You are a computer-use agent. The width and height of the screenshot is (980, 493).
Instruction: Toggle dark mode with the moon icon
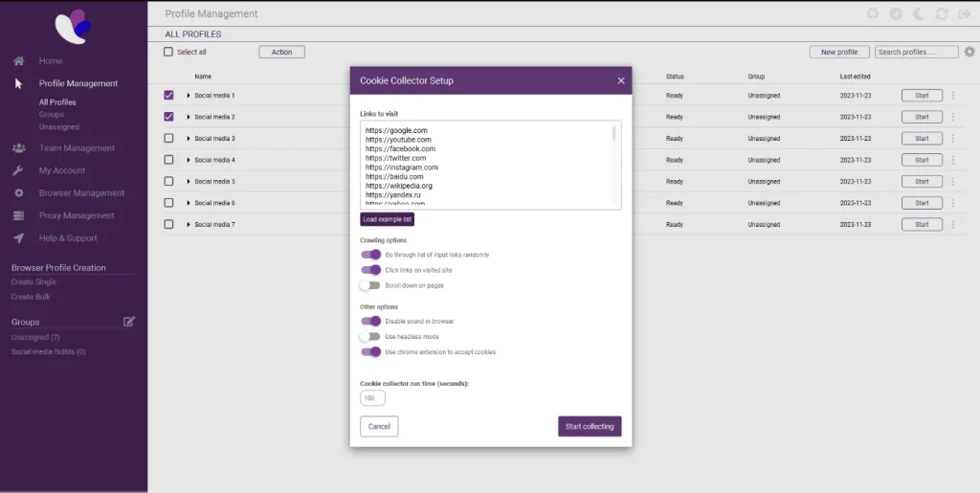(x=918, y=14)
